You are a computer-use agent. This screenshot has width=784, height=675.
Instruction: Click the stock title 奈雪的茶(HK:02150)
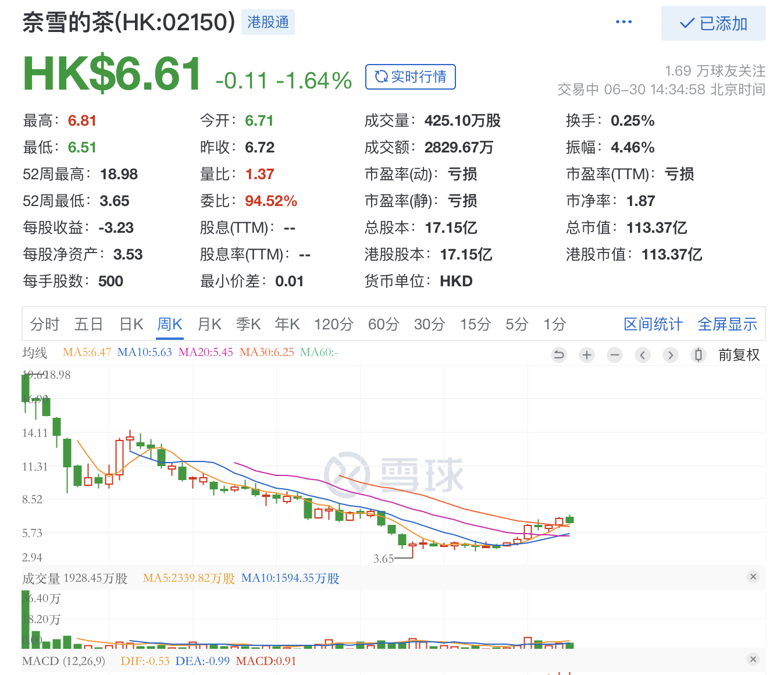(129, 22)
